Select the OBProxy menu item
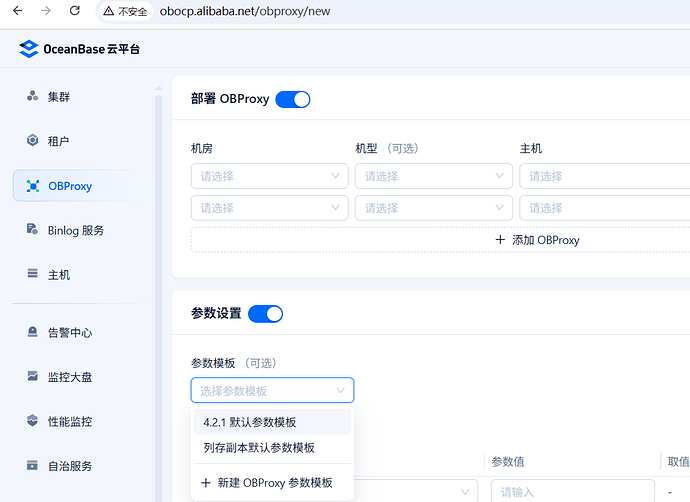Viewport: 690px width, 502px height. pyautogui.click(x=84, y=186)
